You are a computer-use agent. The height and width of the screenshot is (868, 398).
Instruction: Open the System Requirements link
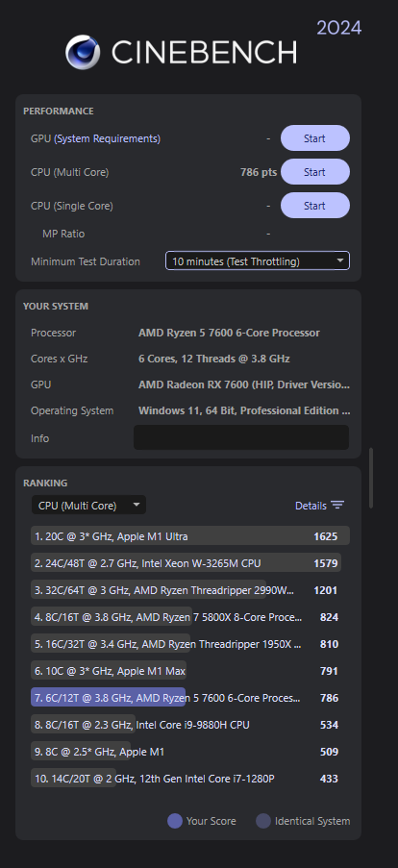tap(108, 138)
